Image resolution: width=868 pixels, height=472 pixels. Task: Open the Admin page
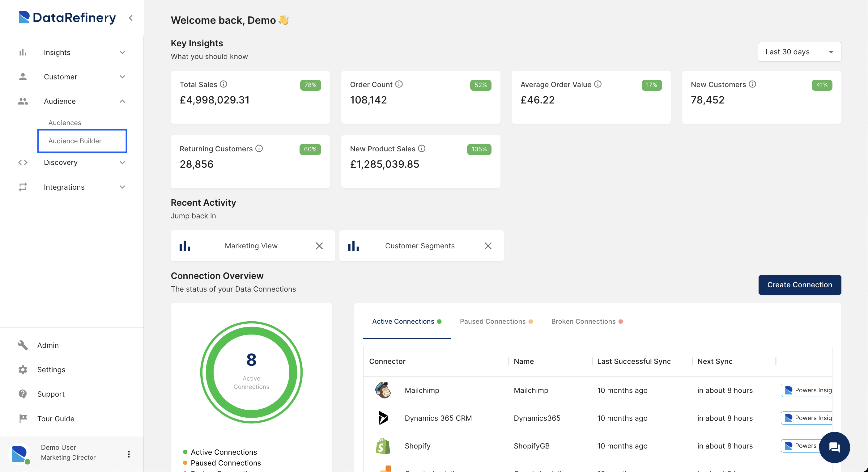point(48,345)
